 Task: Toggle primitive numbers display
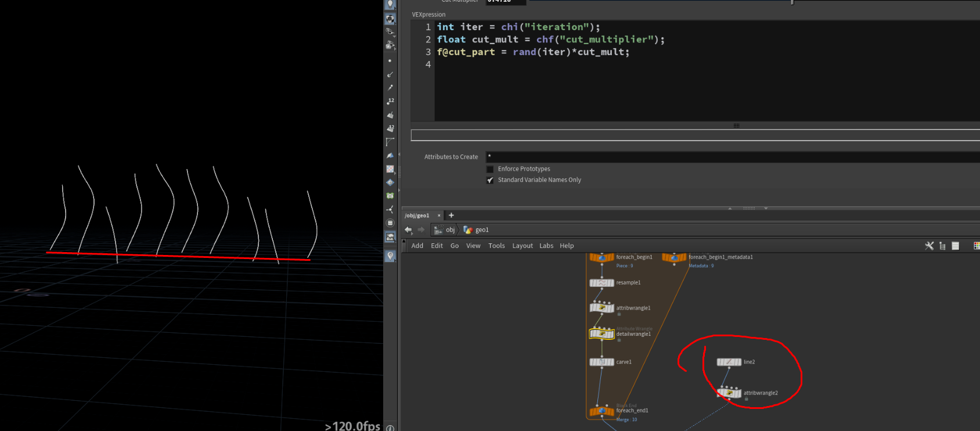[390, 128]
